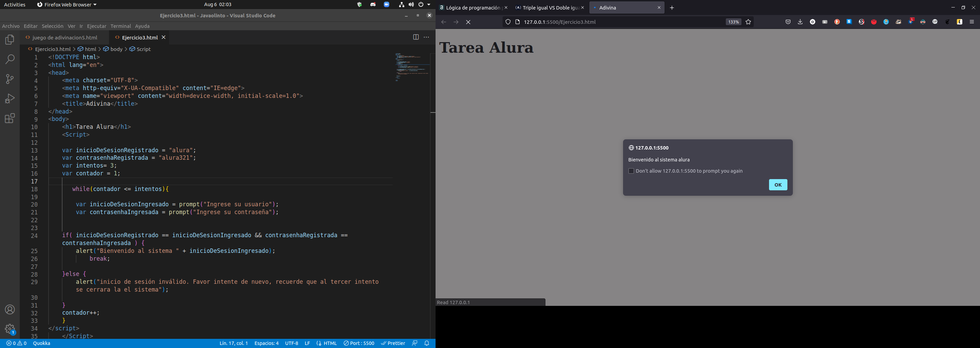Image resolution: width=980 pixels, height=348 pixels.
Task: Open the site shield tracking protection icon
Action: (x=508, y=22)
